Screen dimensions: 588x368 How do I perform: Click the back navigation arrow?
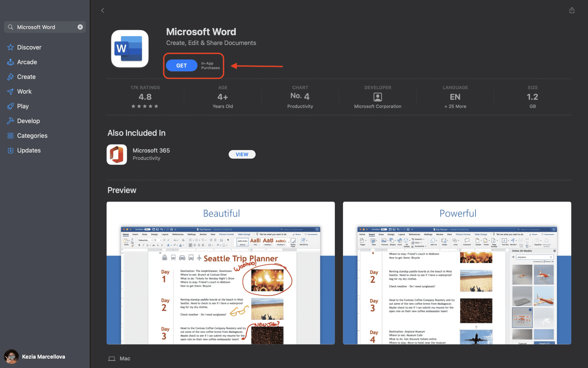[x=102, y=10]
